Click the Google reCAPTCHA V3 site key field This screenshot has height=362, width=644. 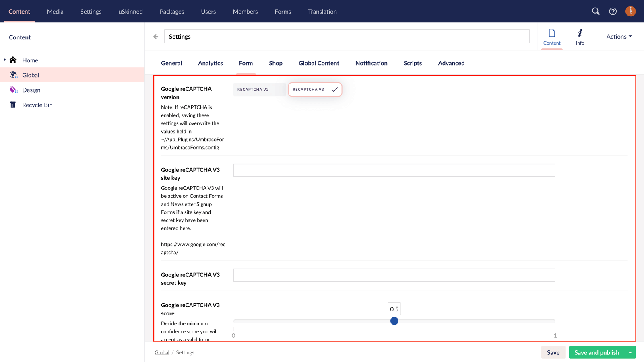(x=394, y=170)
